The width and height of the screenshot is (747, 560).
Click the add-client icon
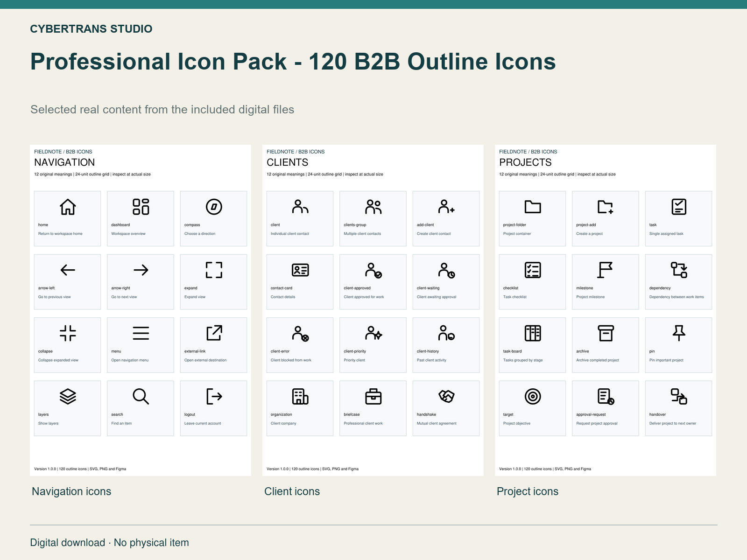[x=446, y=207]
